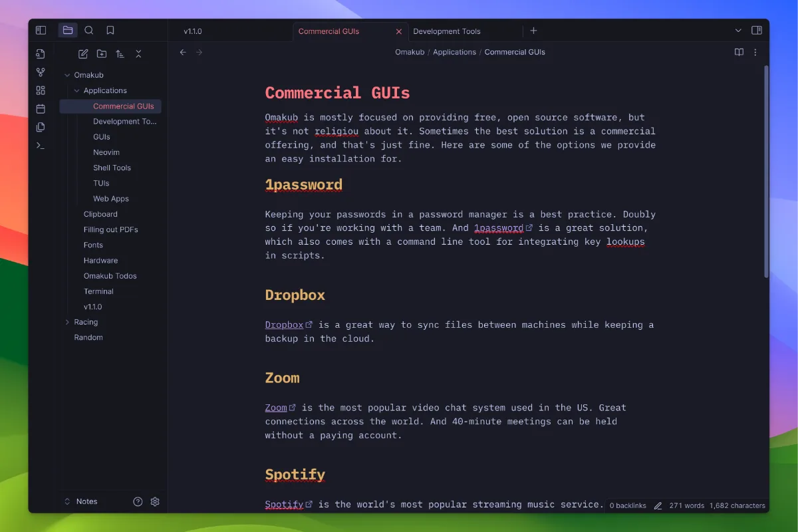Toggle the right sidebar panel
This screenshot has height=532, width=798.
(756, 30)
